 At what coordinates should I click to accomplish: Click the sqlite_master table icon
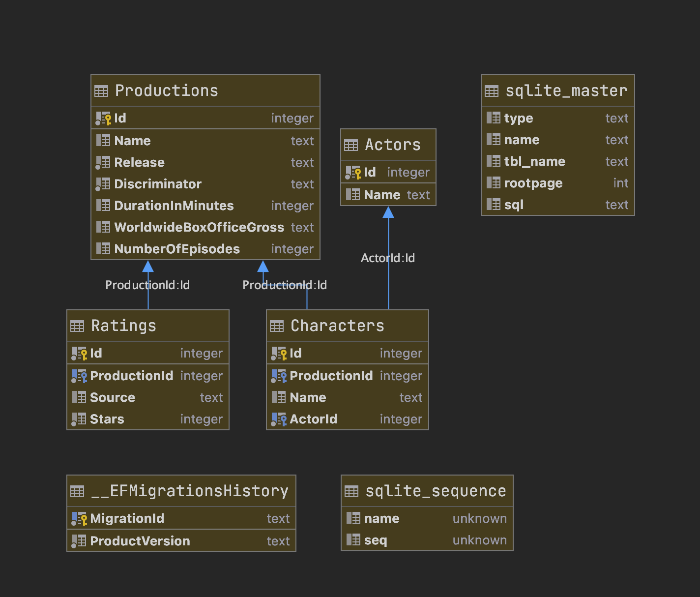coord(492,91)
